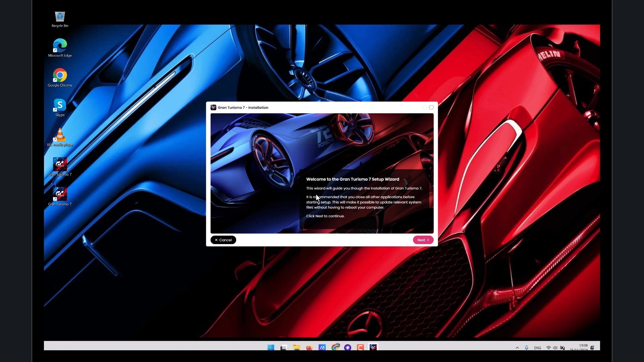The width and height of the screenshot is (644, 362).
Task: Click the microphone icon in the system tray
Action: (x=527, y=348)
